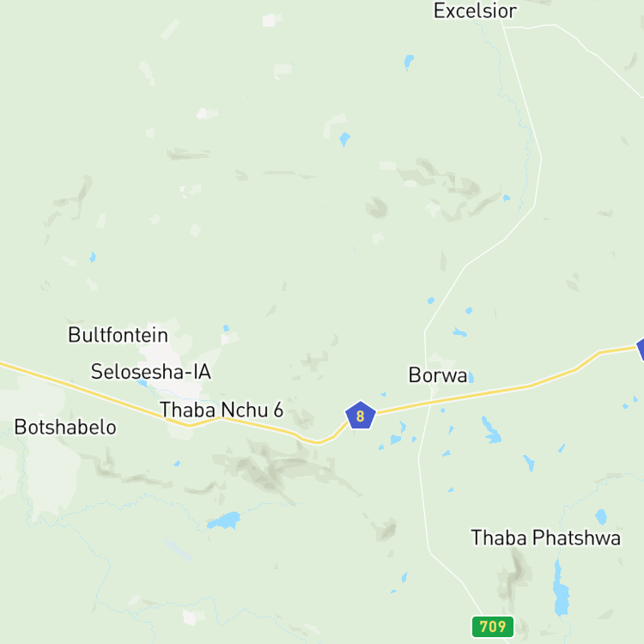
Task: Click the Selosesha-IA map label
Action: click(x=151, y=372)
